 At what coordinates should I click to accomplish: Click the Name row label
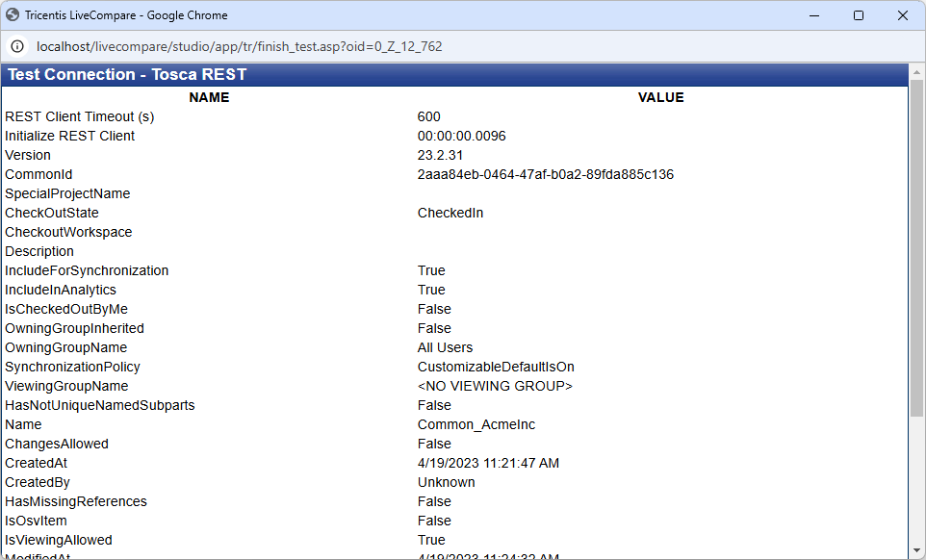(x=23, y=425)
